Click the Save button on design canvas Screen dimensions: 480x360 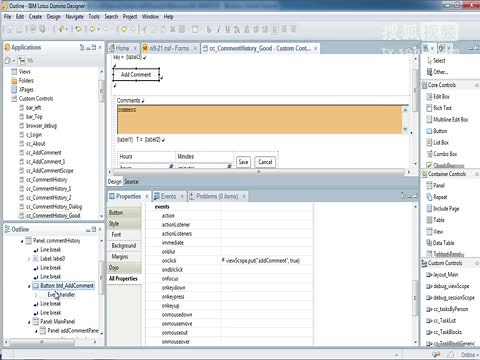(243, 162)
